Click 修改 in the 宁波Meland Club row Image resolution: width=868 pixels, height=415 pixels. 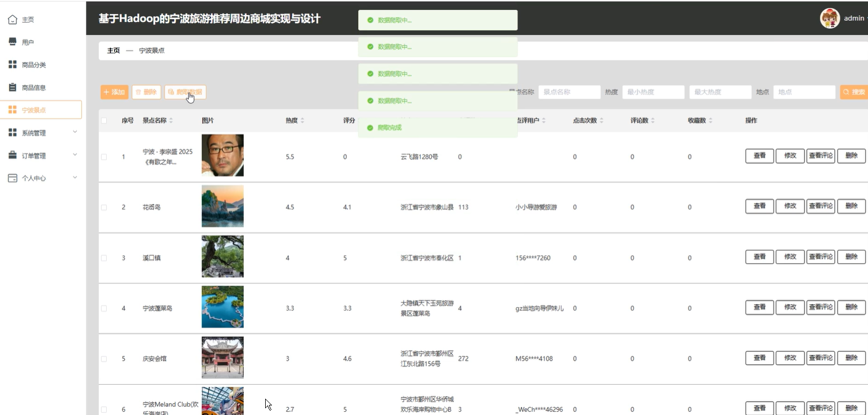click(790, 408)
